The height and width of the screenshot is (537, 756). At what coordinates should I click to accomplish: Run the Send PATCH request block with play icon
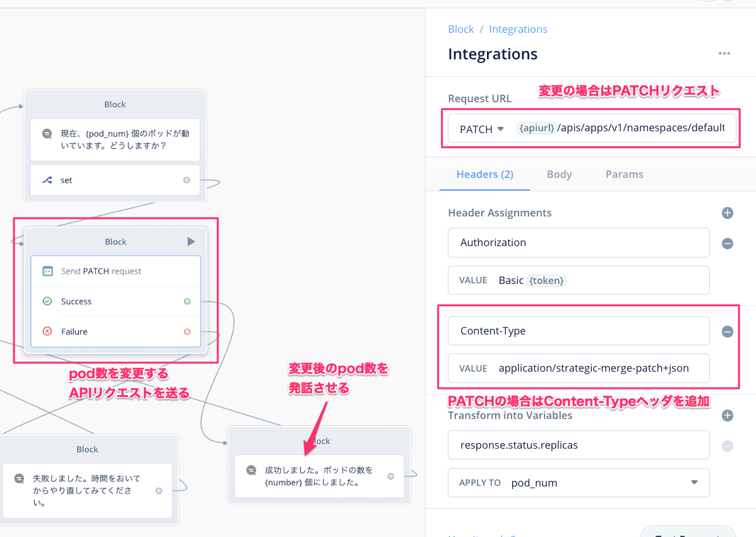pyautogui.click(x=191, y=241)
